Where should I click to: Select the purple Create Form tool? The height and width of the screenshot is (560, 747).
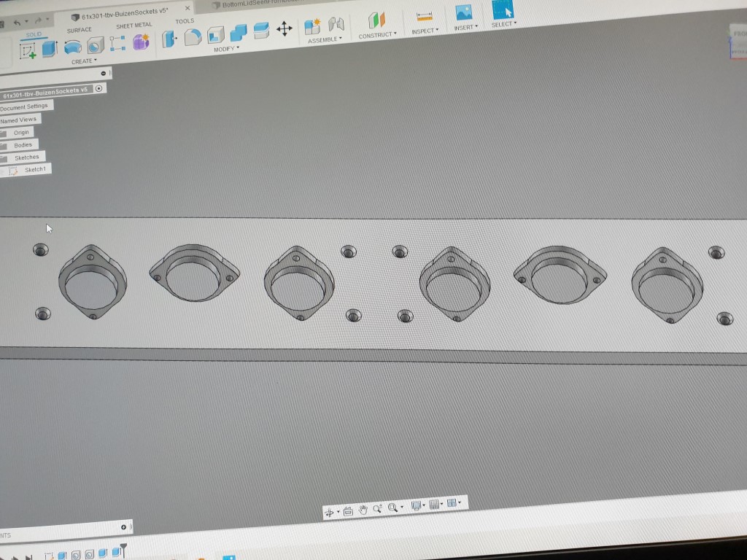point(141,42)
